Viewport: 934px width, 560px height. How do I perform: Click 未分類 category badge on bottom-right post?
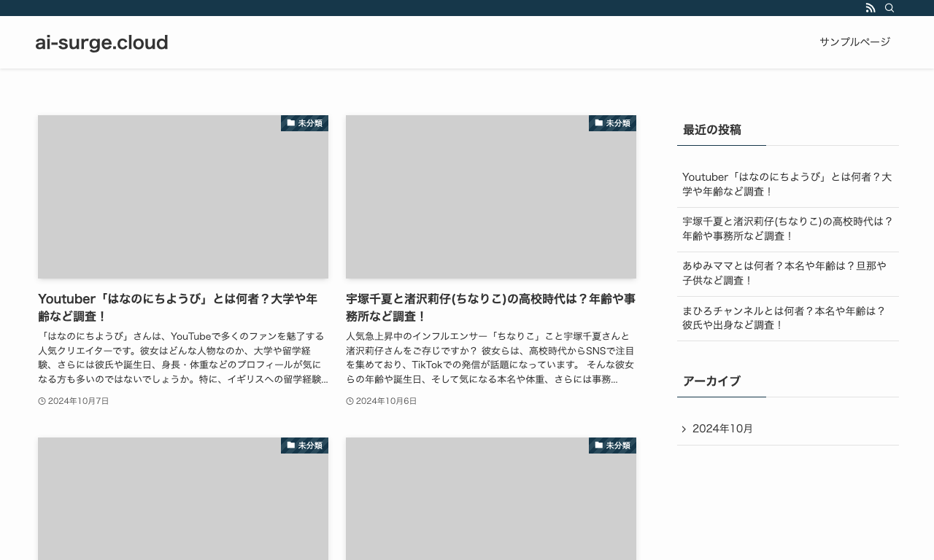pos(612,446)
